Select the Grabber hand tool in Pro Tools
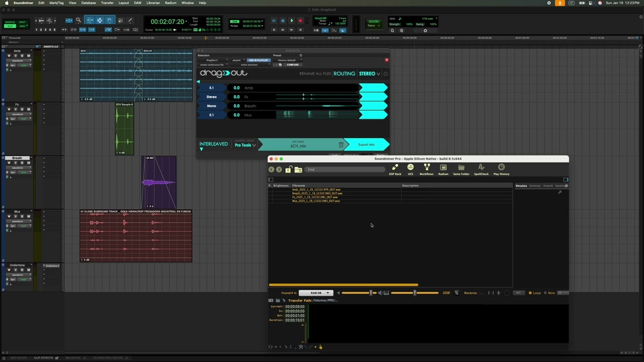 click(110, 21)
